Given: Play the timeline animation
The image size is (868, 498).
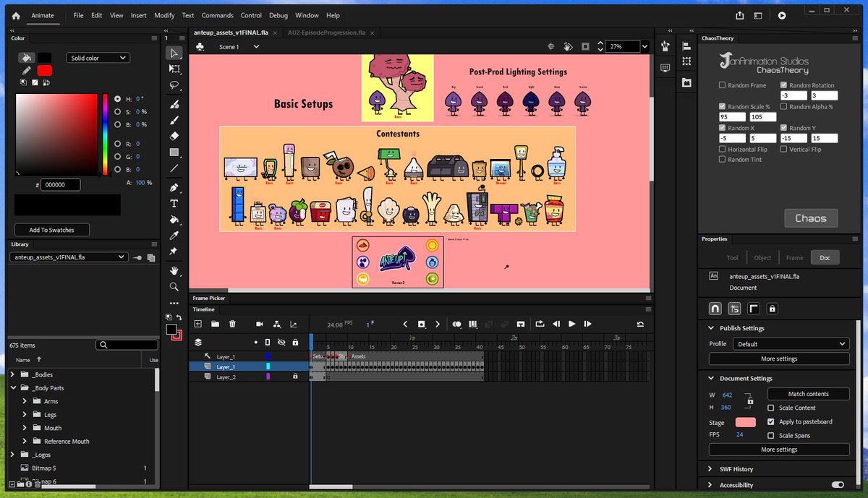Looking at the screenshot, I should (572, 324).
